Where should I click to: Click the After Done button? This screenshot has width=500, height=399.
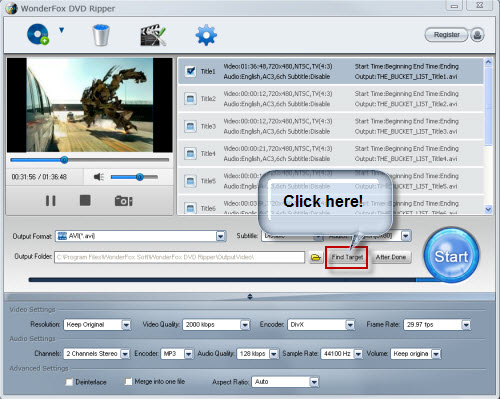(391, 257)
